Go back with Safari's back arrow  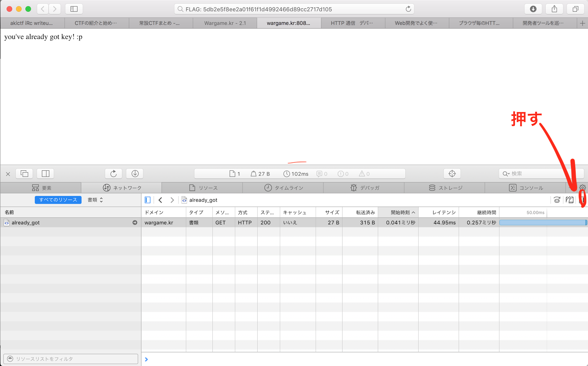[43, 9]
